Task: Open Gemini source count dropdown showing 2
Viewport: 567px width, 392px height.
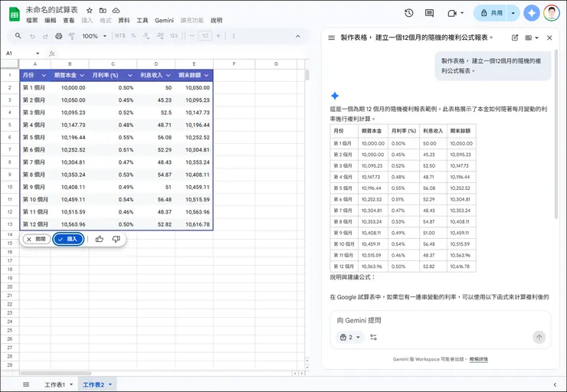Action: [x=350, y=337]
